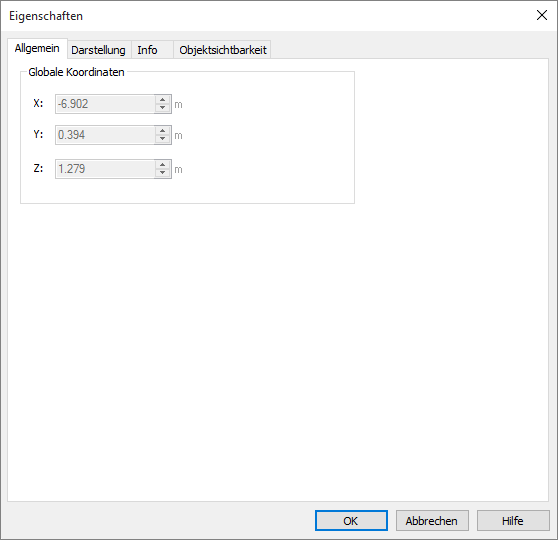Viewport: 558px width, 540px height.
Task: Increase the Z coordinate with up arrow
Action: 163,165
